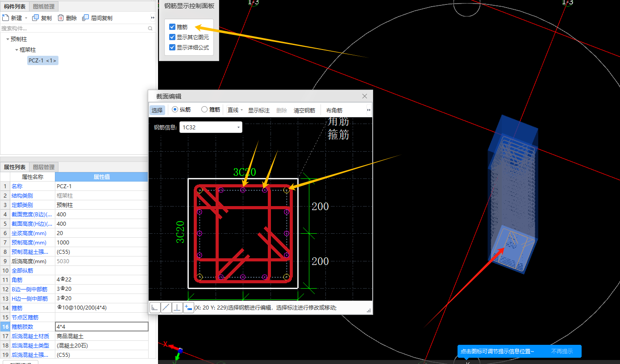Click the 属性值 column header

[101, 177]
